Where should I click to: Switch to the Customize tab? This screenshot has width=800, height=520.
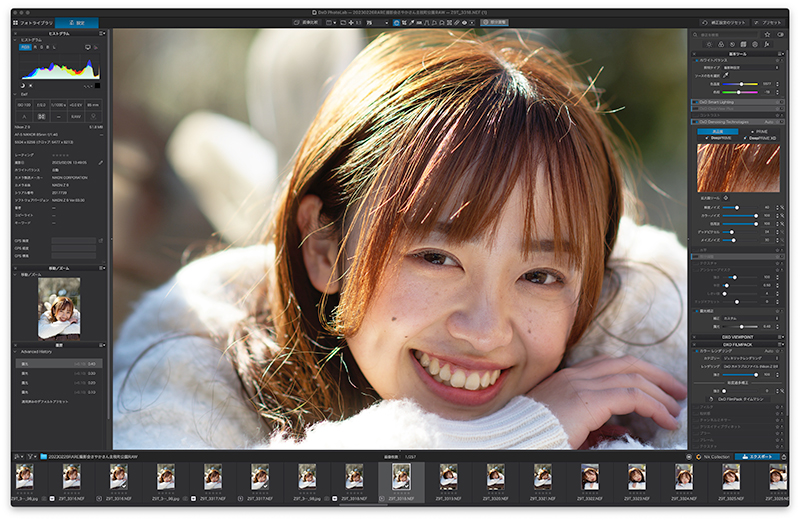(77, 22)
